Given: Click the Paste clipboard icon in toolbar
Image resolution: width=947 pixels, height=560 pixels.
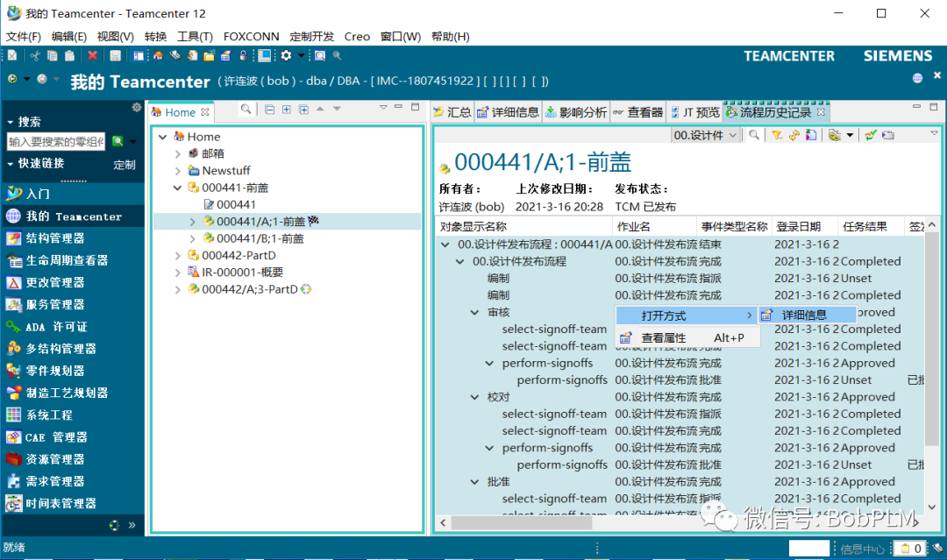Looking at the screenshot, I should [70, 55].
